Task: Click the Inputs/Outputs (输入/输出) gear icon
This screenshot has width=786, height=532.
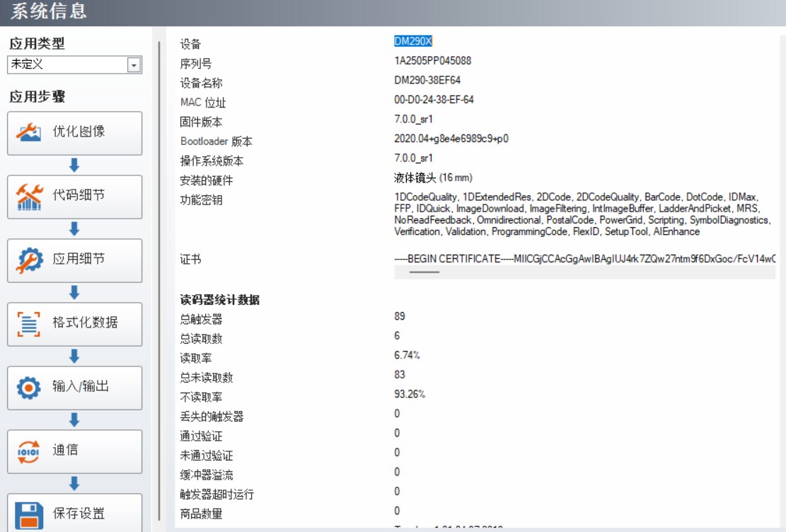Action: (x=29, y=387)
